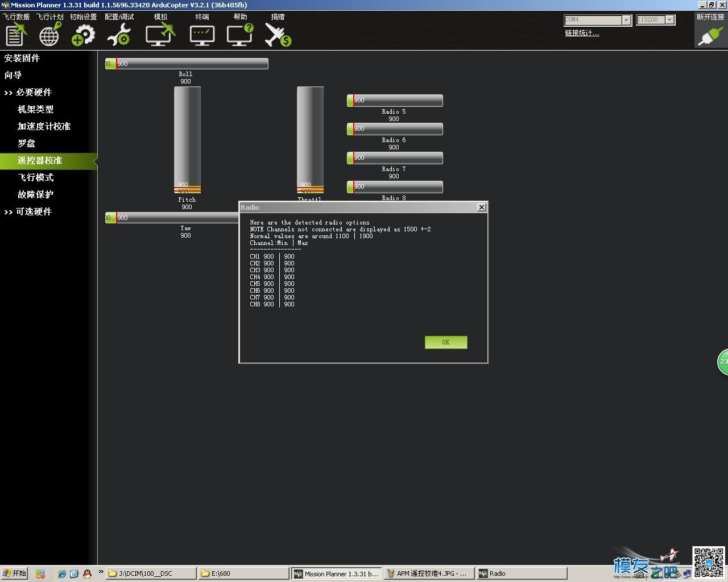Image resolution: width=728 pixels, height=582 pixels.
Task: Open the E:\680 taskbar folder
Action: pyautogui.click(x=243, y=573)
